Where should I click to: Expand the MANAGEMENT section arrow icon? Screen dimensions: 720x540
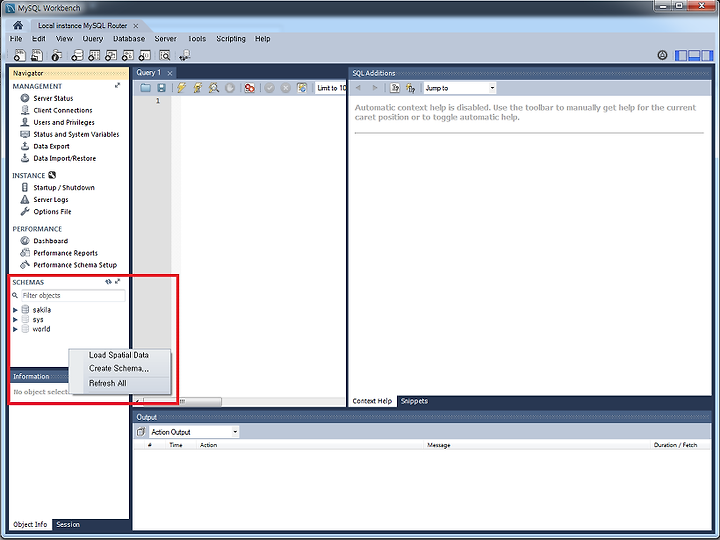coord(118,85)
